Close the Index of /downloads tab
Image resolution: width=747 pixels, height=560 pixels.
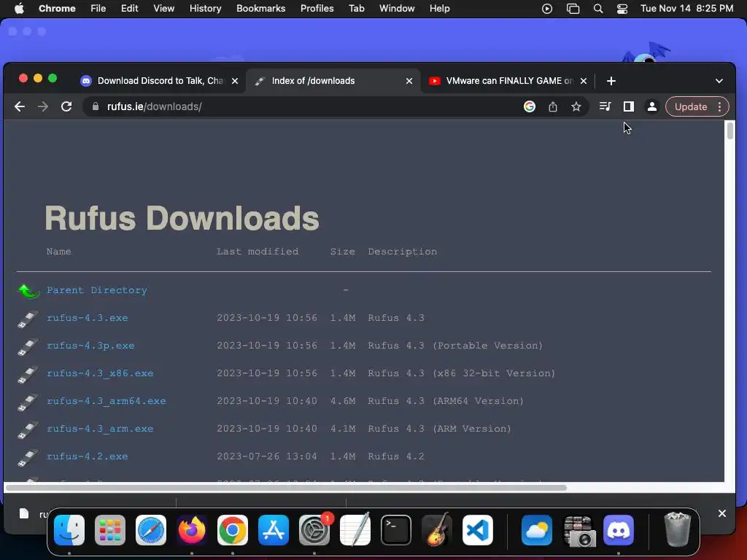tap(409, 81)
